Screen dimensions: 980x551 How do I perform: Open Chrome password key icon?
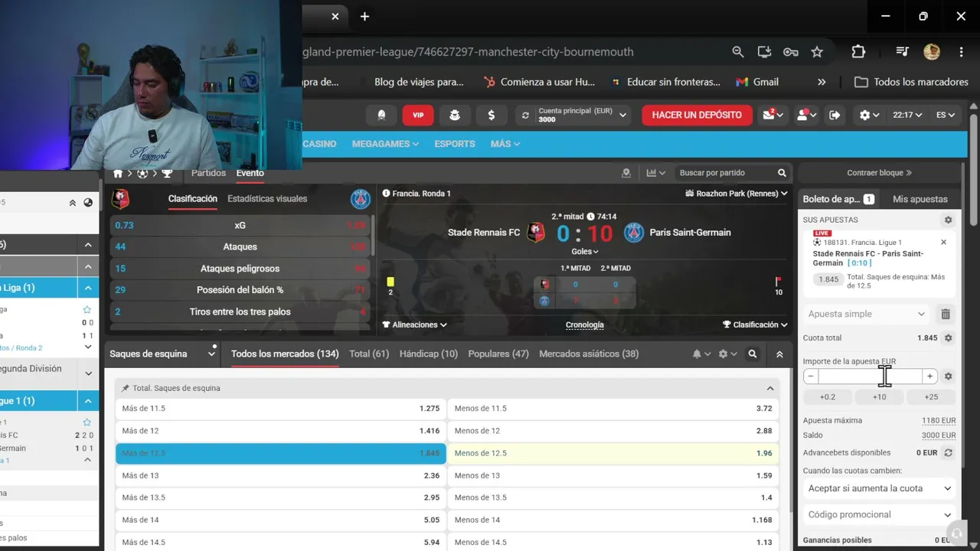point(790,52)
